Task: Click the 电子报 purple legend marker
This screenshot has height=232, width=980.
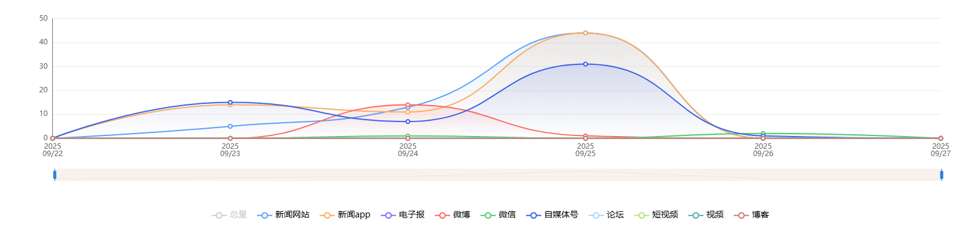Action: point(388,215)
